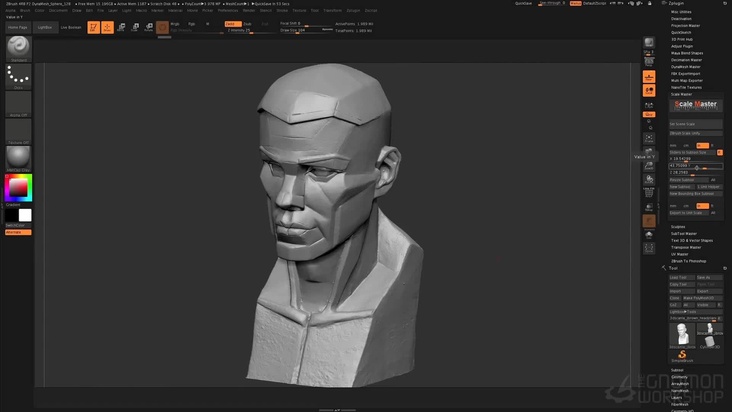Click the Frame view icon

click(649, 138)
